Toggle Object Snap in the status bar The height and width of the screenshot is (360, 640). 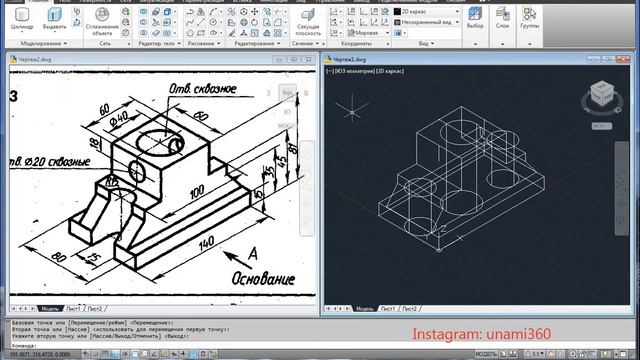point(135,354)
